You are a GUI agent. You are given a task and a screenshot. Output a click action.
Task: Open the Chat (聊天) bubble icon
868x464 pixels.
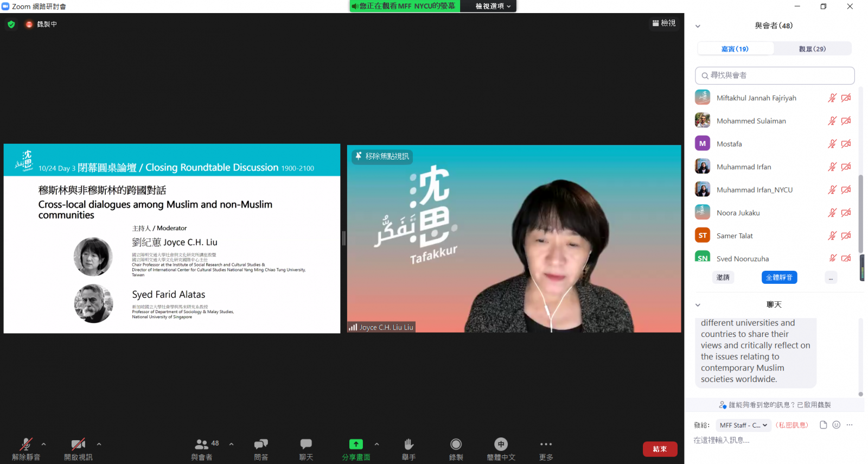(x=306, y=444)
